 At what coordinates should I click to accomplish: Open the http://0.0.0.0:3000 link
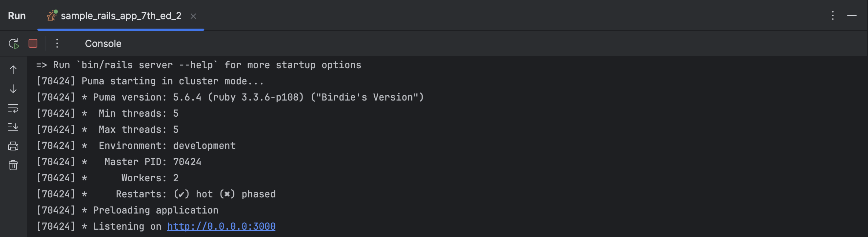(221, 226)
